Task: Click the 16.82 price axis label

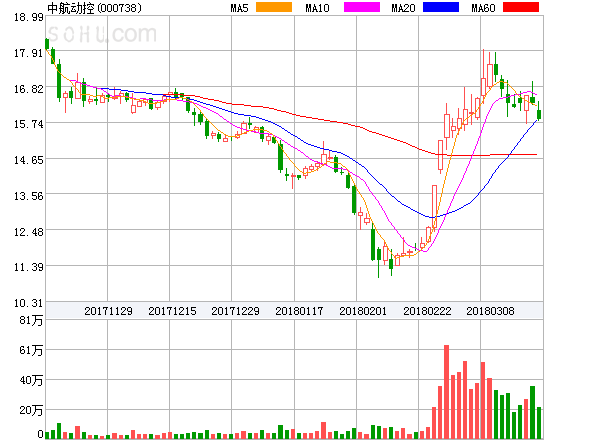Action: tap(29, 89)
